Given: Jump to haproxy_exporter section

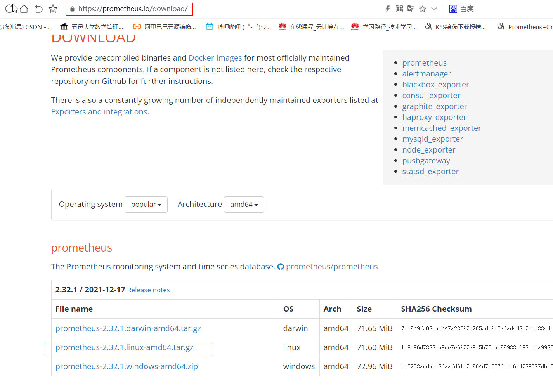Looking at the screenshot, I should pyautogui.click(x=434, y=117).
